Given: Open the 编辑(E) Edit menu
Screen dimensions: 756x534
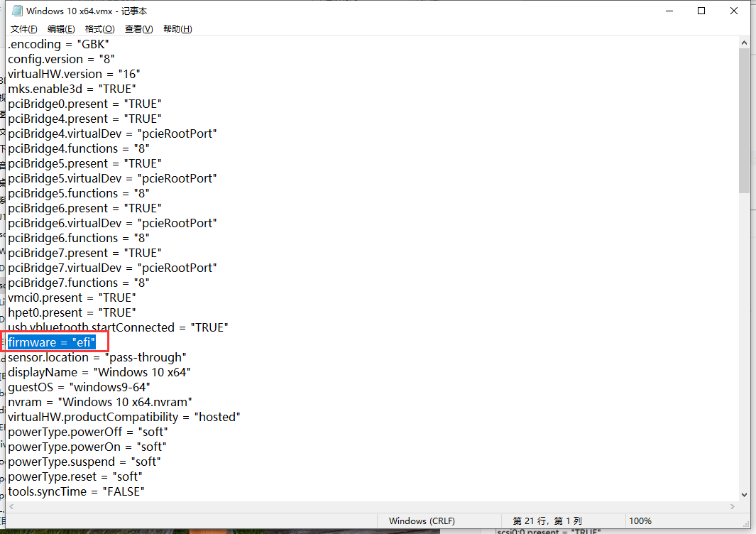Looking at the screenshot, I should (x=61, y=28).
